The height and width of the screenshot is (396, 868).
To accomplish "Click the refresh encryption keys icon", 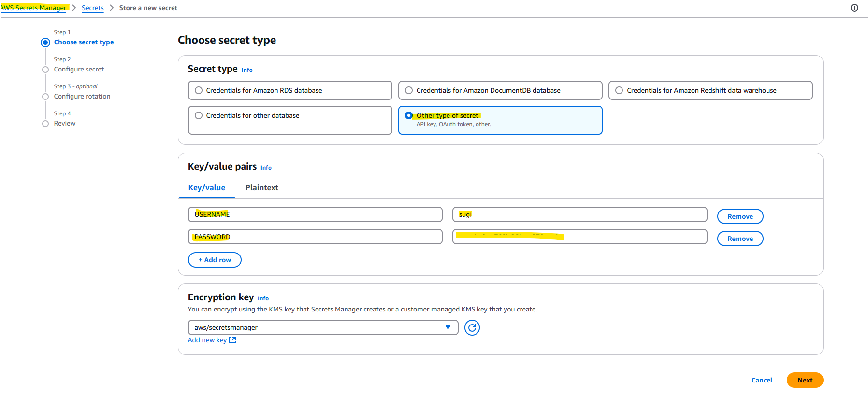I will pos(472,328).
